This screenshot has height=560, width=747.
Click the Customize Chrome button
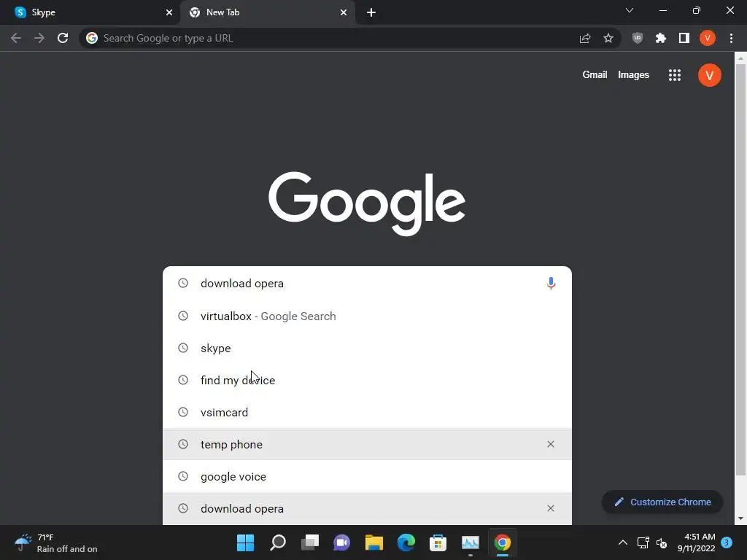coord(662,502)
